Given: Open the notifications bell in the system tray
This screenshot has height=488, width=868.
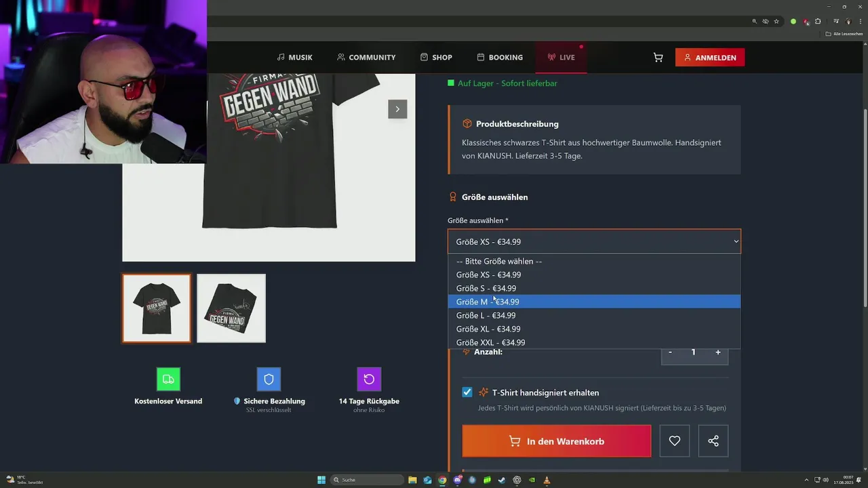Looking at the screenshot, I should point(860,480).
